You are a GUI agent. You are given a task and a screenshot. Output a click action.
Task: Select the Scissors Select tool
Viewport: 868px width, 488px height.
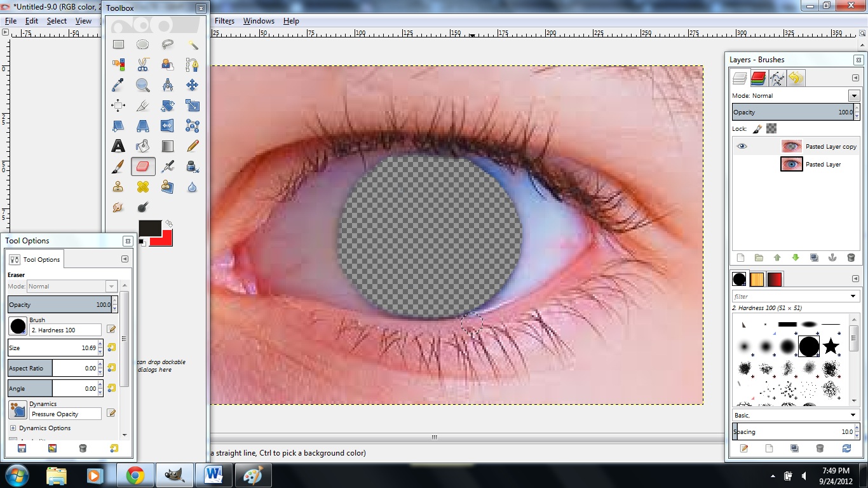pyautogui.click(x=143, y=65)
